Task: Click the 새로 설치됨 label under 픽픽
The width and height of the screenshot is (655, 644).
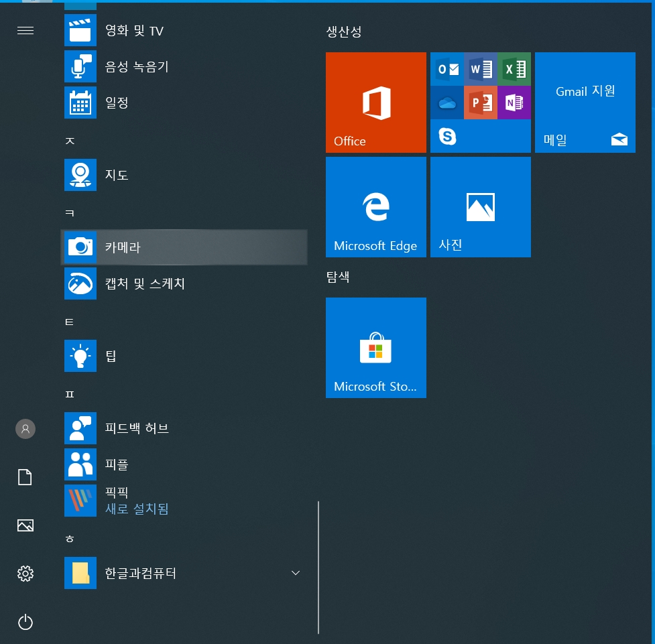Action: pos(137,509)
